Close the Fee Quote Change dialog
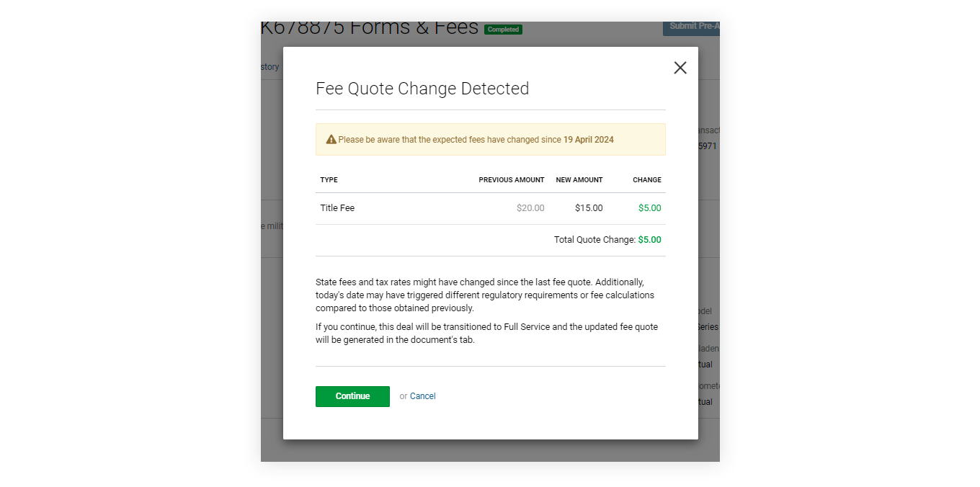The width and height of the screenshot is (980, 487). 680,68
